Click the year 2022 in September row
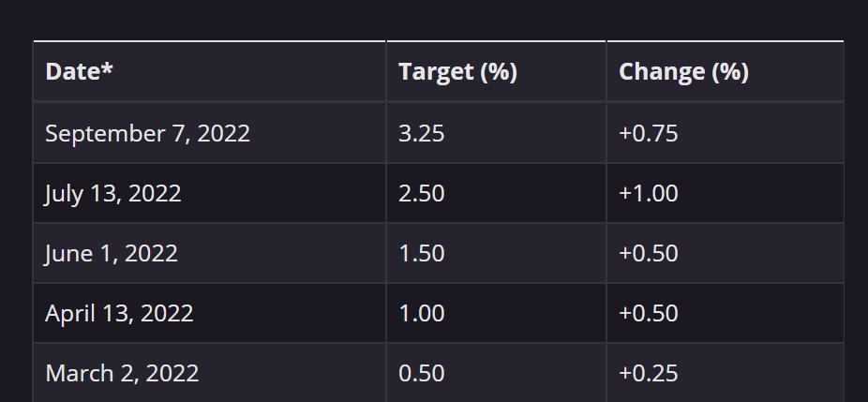Viewport: 868px width, 402px height. (x=224, y=133)
